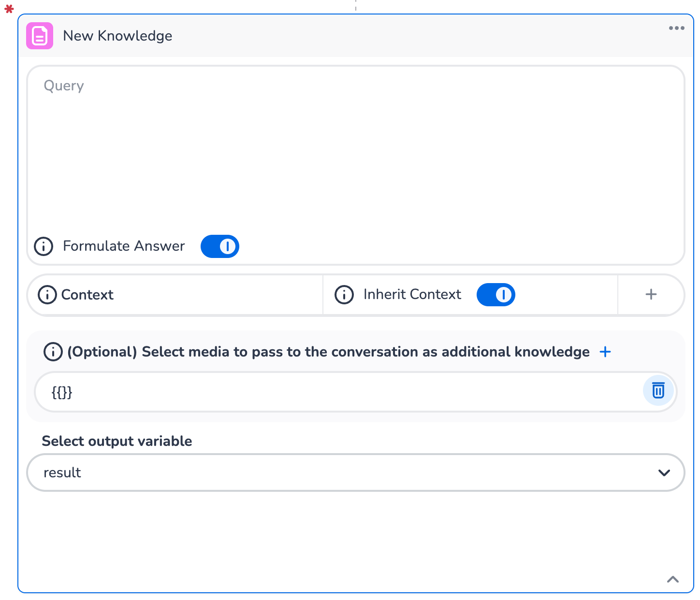700x600 pixels.
Task: Open the output variable dropdown showing result
Action: (355, 472)
